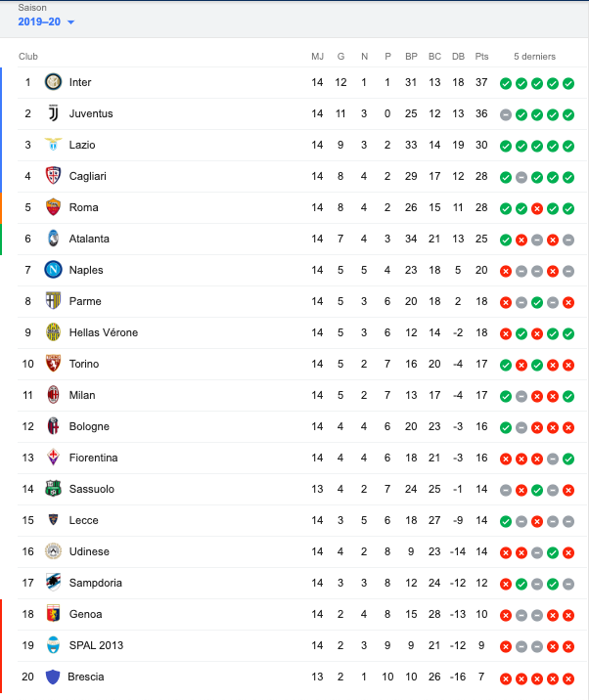
Task: Select the Cagliari team name
Action: point(88,176)
